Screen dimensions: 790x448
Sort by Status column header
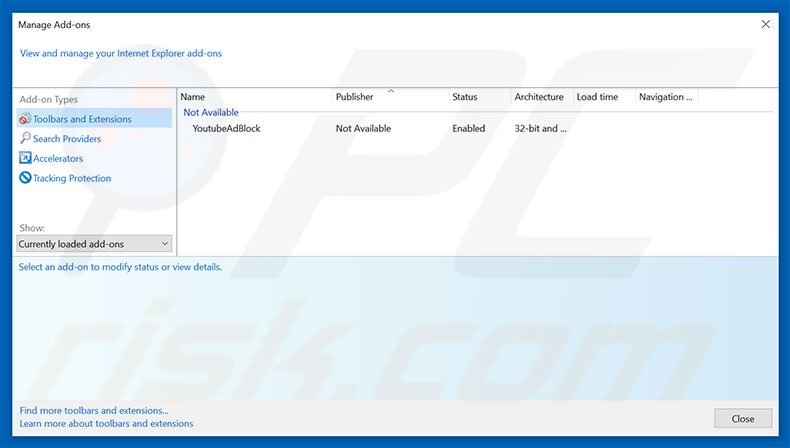[478, 97]
